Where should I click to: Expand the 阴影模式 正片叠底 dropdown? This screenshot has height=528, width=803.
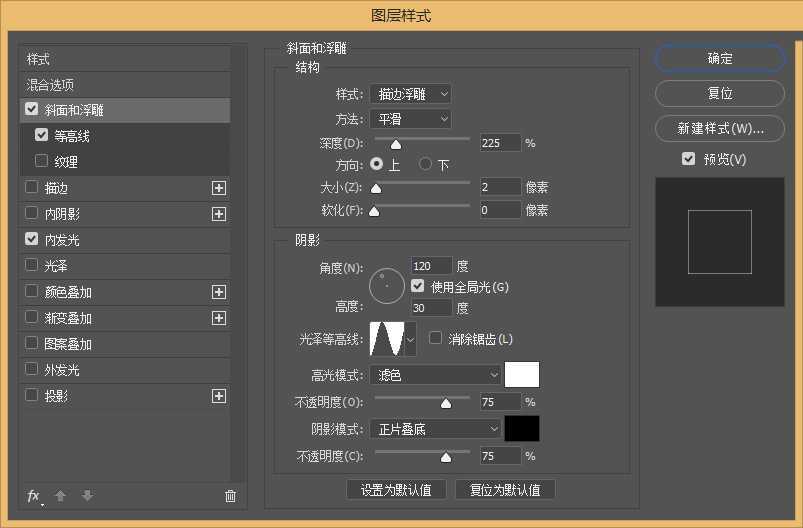coord(435,429)
